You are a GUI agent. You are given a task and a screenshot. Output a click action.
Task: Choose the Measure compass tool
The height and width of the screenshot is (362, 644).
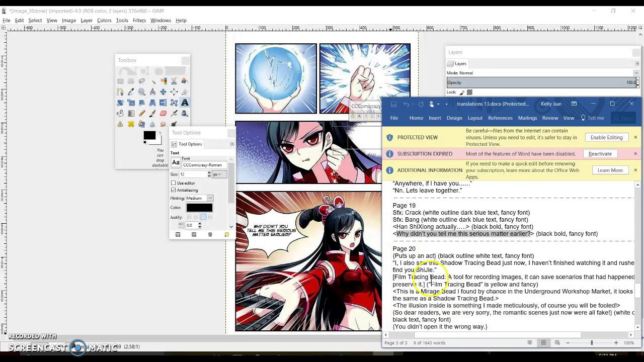[152, 92]
